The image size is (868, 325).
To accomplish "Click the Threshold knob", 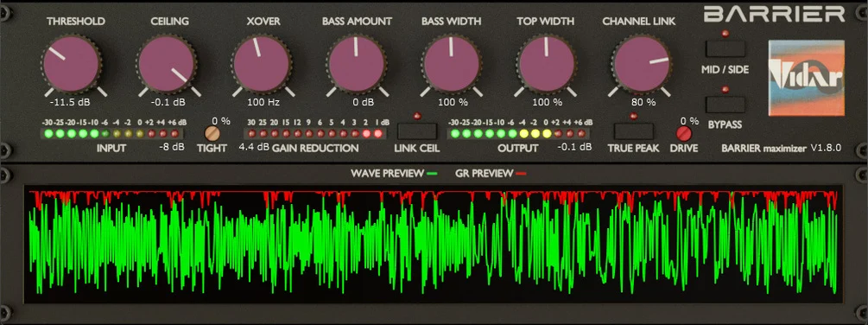I will click(x=72, y=64).
